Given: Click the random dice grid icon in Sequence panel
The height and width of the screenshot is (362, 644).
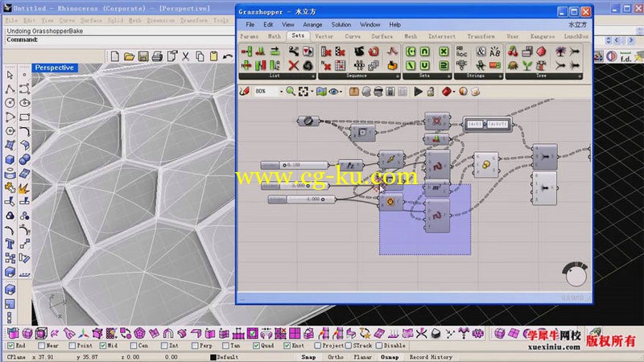Looking at the screenshot, I should pyautogui.click(x=340, y=65).
